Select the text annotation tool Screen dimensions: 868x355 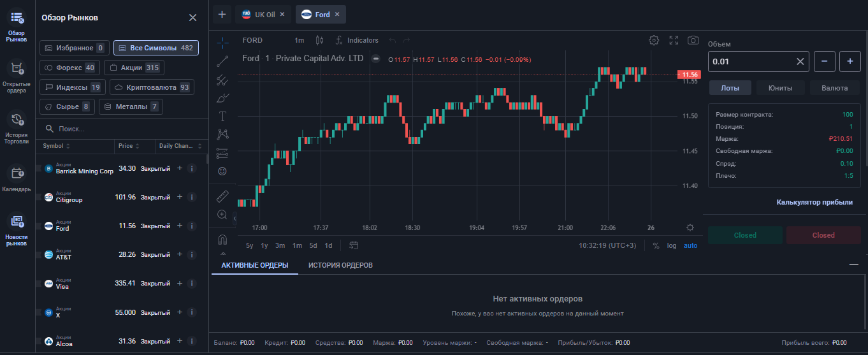pos(222,116)
